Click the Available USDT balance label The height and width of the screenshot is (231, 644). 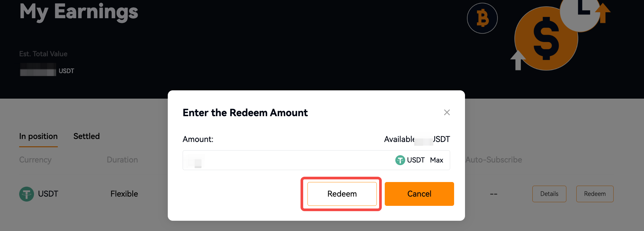(417, 139)
